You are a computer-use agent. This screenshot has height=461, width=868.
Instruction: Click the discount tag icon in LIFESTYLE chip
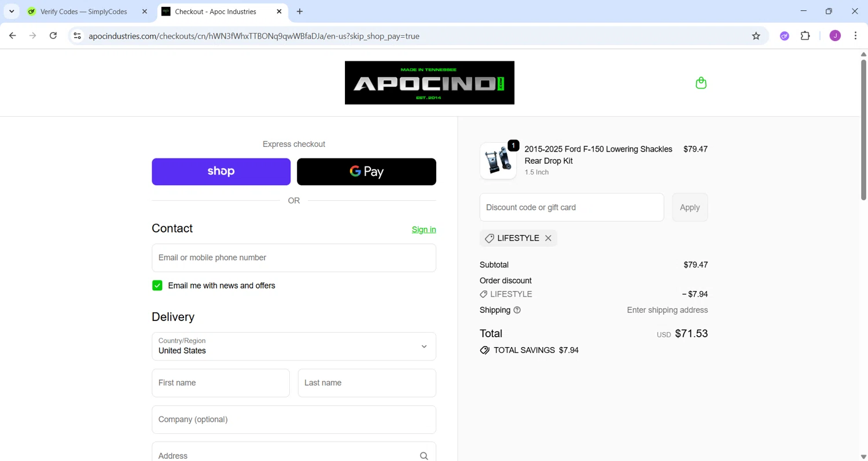[x=490, y=238]
